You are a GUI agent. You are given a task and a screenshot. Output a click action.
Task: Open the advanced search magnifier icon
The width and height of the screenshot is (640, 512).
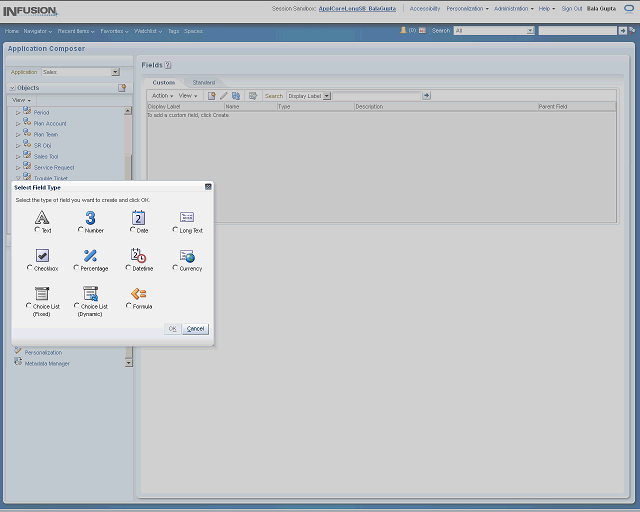coord(632,31)
